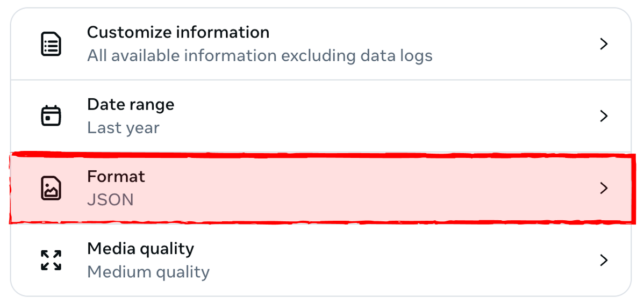The width and height of the screenshot is (644, 304).
Task: Click the Format file image icon
Action: (51, 188)
